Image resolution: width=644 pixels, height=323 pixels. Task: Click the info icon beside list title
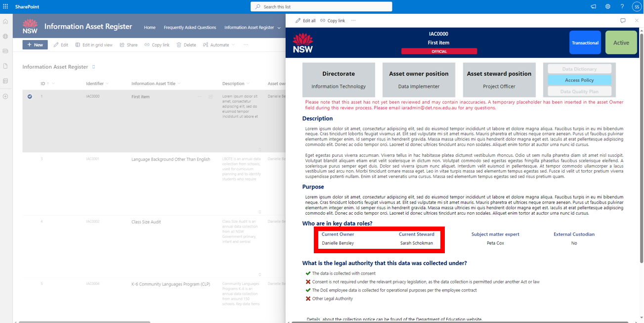point(94,67)
